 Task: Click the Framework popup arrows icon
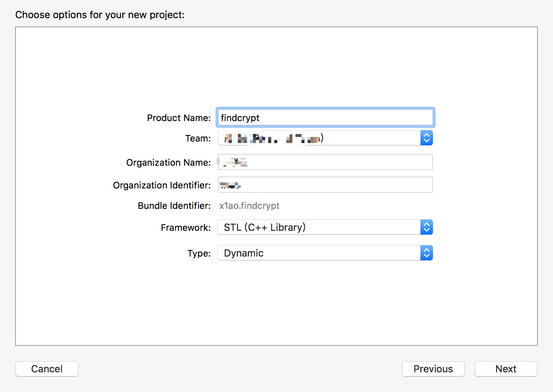tap(426, 227)
